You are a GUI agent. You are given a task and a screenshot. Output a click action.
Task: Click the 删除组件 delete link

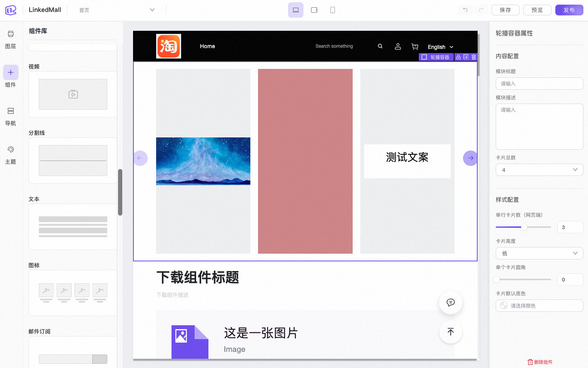[x=540, y=362]
